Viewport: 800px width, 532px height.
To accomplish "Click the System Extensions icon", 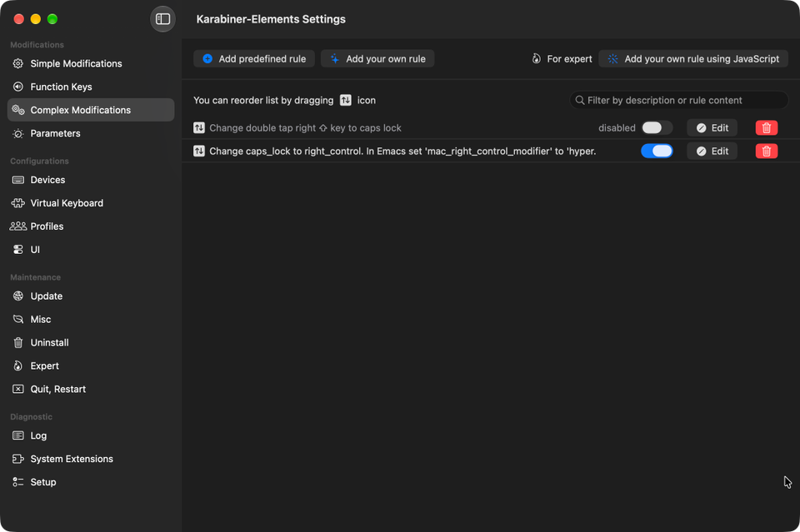I will (x=17, y=459).
